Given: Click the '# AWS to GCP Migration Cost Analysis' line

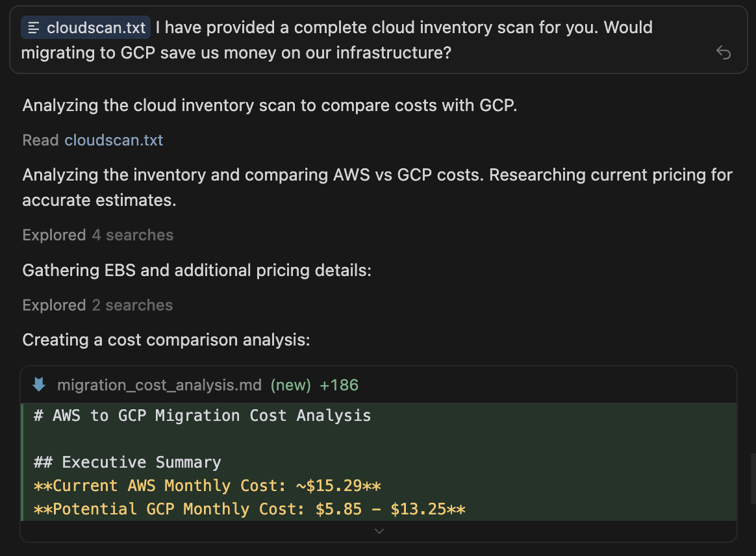Looking at the screenshot, I should point(203,415).
